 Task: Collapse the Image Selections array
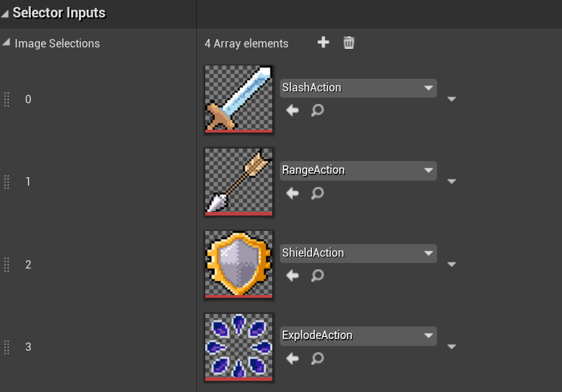(6, 43)
